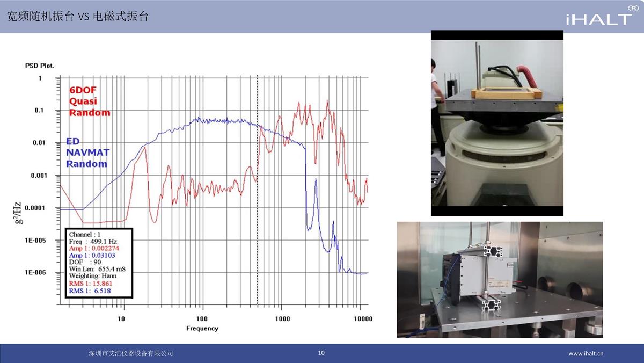This screenshot has width=644, height=363.
Task: Click the blue RMS 1: 6.518 readout
Action: tap(89, 290)
